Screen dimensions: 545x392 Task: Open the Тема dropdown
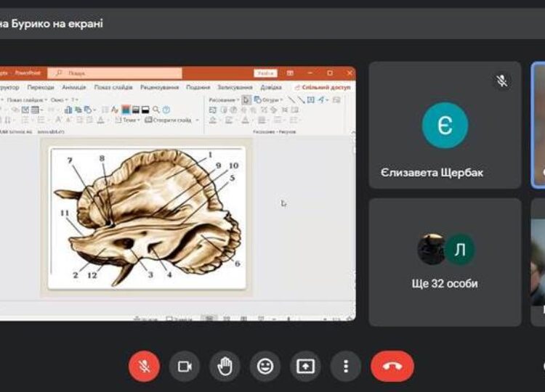pos(127,120)
